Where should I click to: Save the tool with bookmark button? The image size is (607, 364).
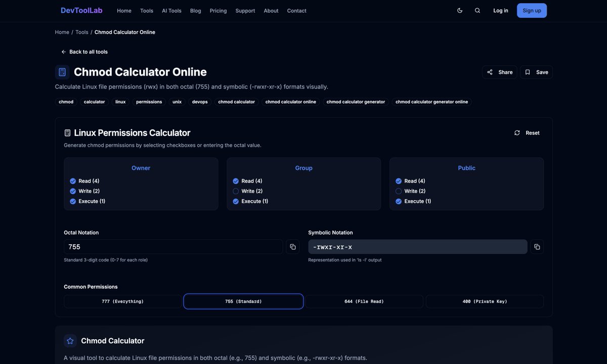click(536, 72)
